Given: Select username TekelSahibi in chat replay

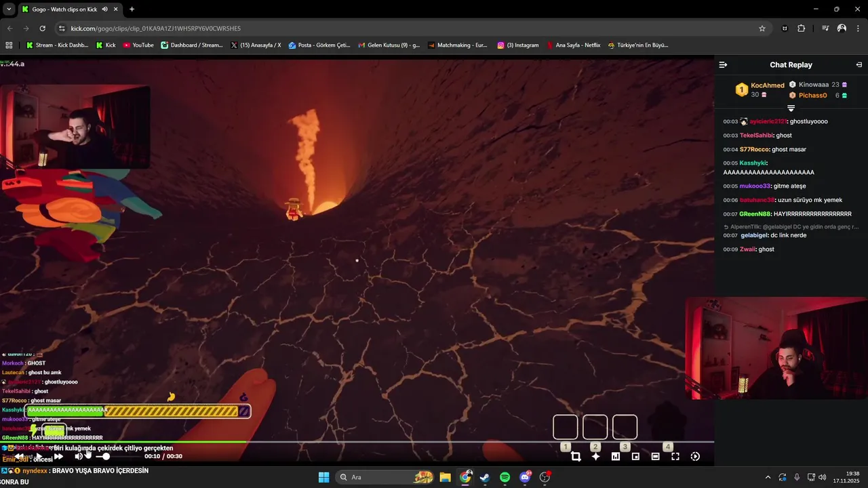Looking at the screenshot, I should pyautogui.click(x=756, y=136).
